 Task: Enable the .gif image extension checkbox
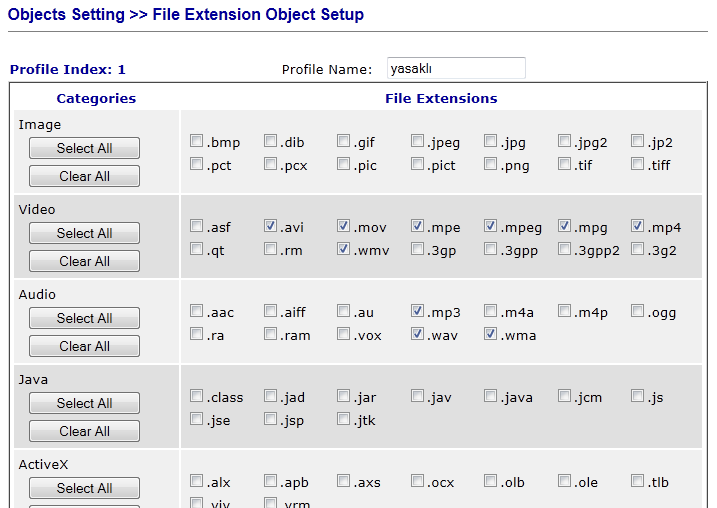[344, 141]
